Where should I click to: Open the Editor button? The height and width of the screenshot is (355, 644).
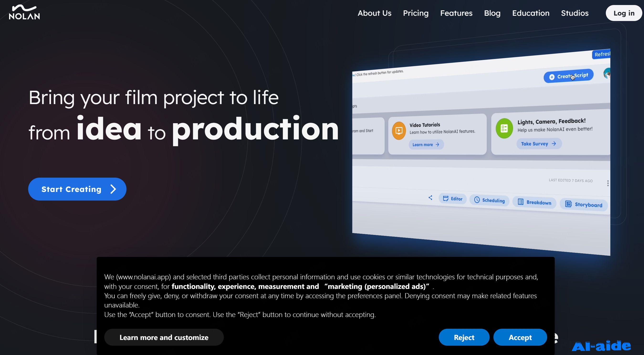coord(452,199)
